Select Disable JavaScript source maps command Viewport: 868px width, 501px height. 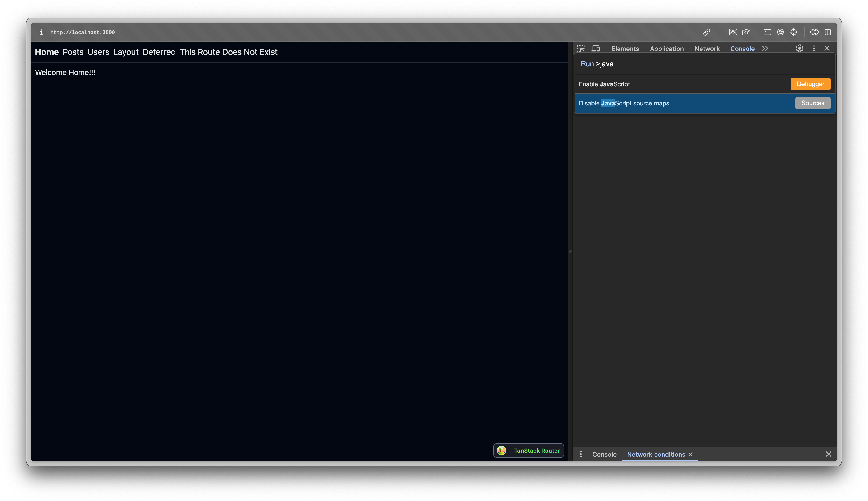[704, 103]
